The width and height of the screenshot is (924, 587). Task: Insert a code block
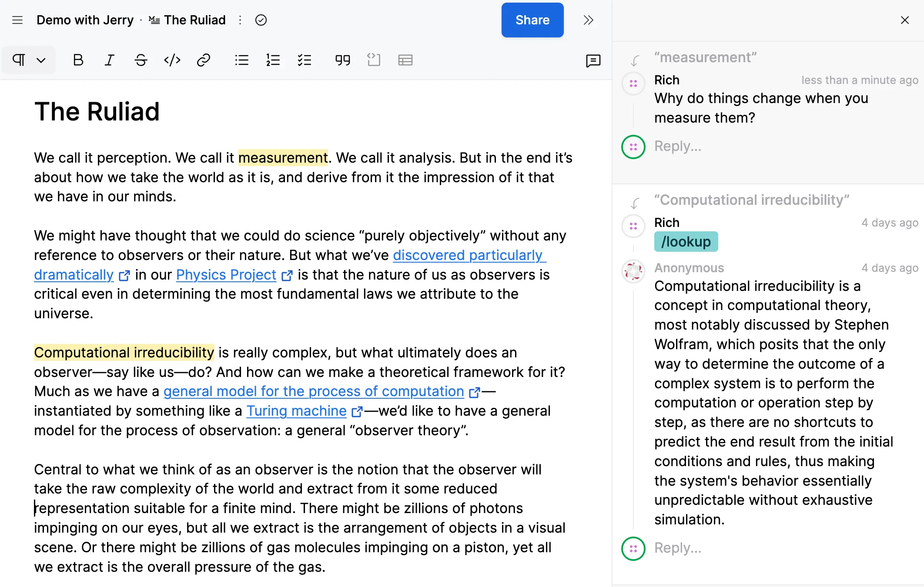(x=374, y=60)
